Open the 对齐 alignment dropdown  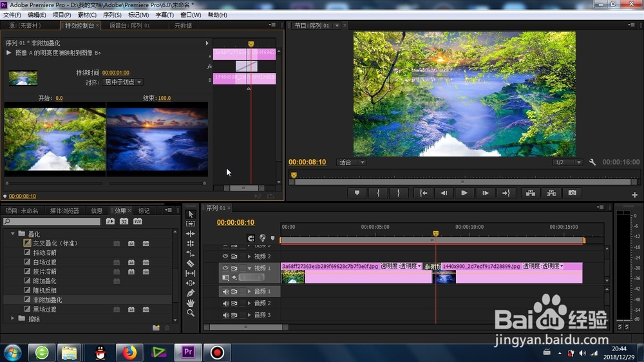[122, 82]
